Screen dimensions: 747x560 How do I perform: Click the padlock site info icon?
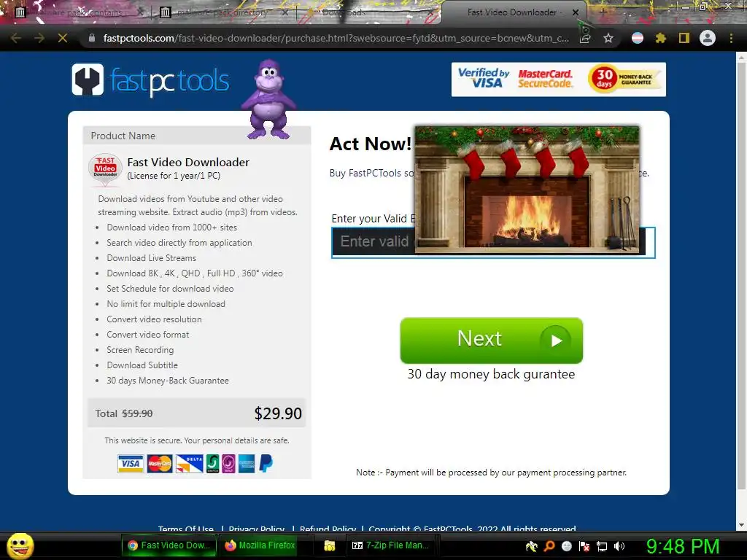click(92, 38)
